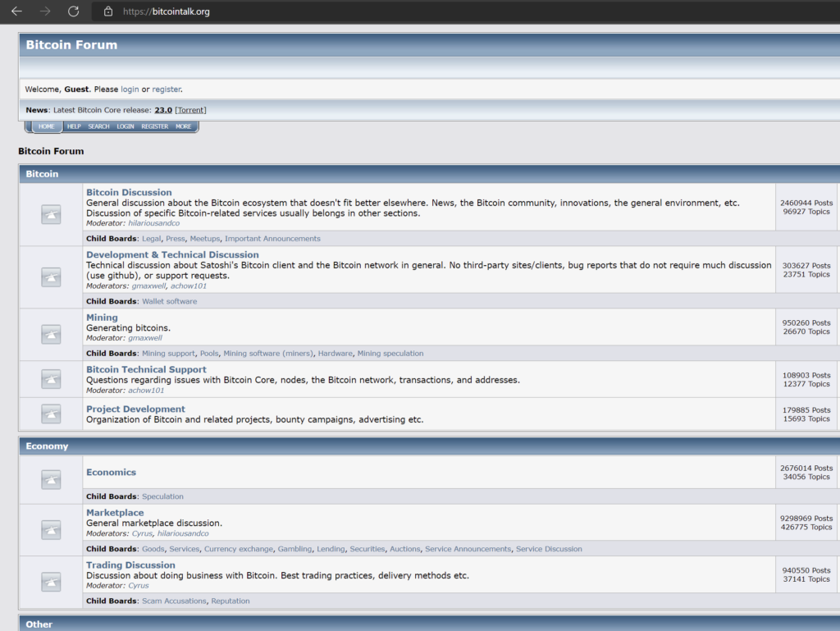Follow the login link in welcome message
840x631 pixels.
(x=130, y=89)
